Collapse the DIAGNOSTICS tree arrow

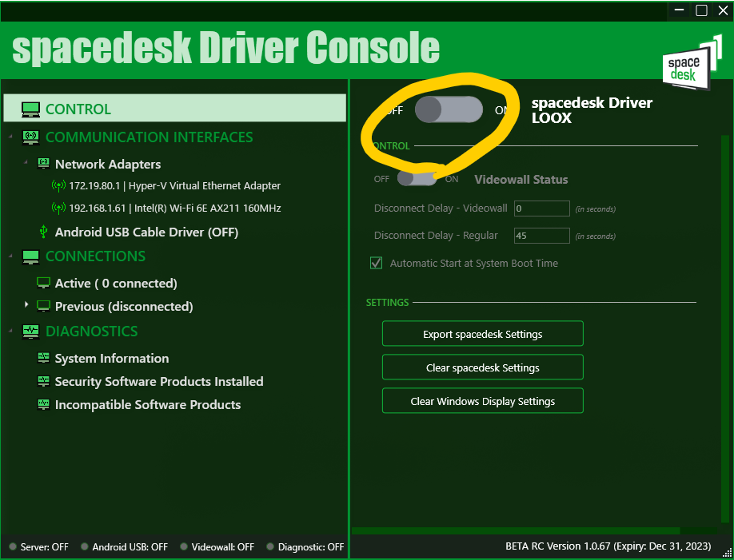pyautogui.click(x=10, y=331)
